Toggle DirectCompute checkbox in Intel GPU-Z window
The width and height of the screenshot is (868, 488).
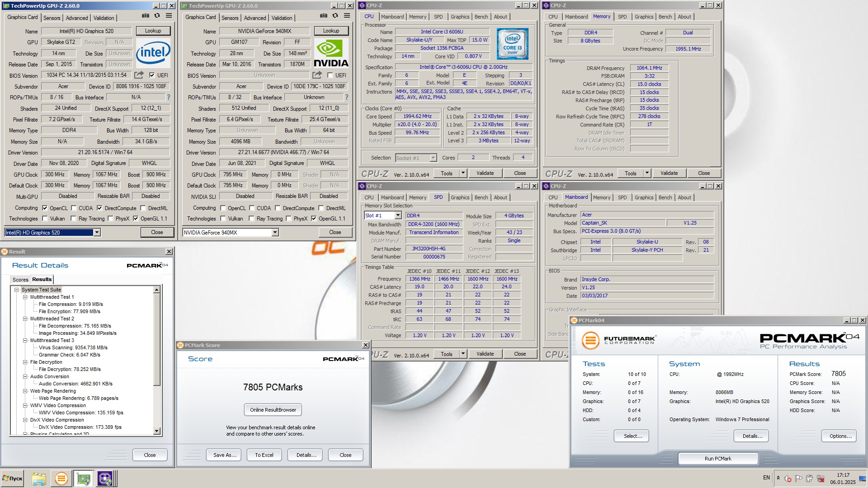[99, 208]
